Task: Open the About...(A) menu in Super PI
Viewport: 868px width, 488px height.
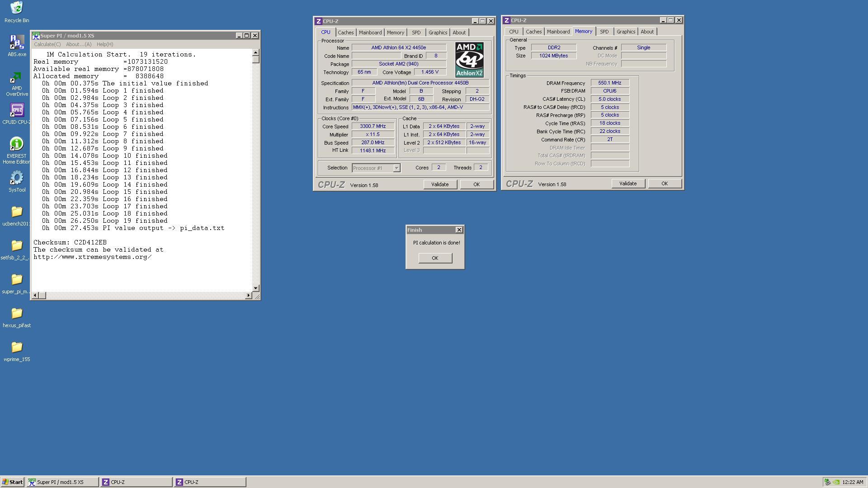Action: click(79, 44)
